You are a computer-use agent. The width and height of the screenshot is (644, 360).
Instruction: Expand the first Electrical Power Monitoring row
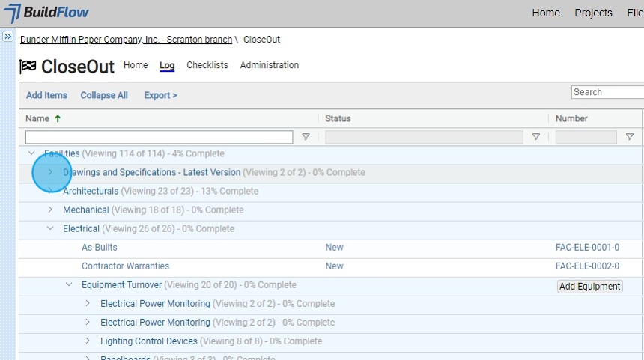(x=88, y=303)
